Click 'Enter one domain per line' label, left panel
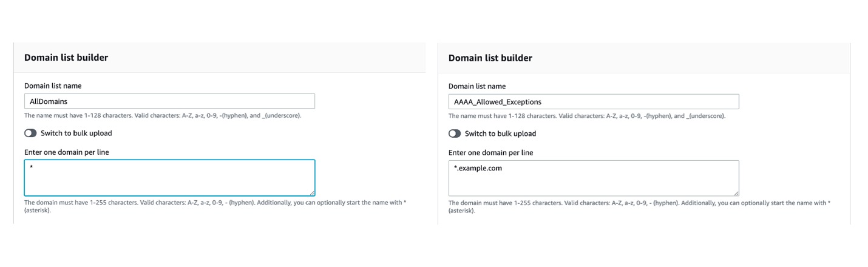The height and width of the screenshot is (267, 868). 67,152
